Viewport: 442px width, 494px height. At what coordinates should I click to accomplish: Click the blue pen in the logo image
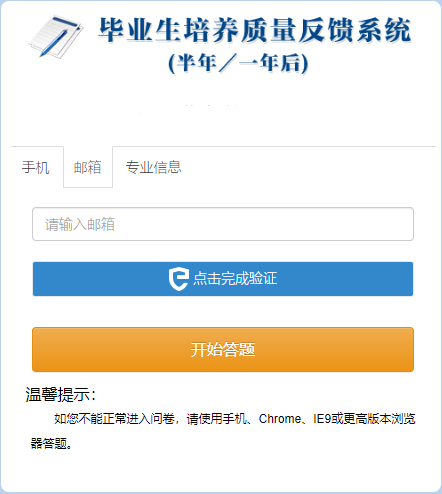53,44
